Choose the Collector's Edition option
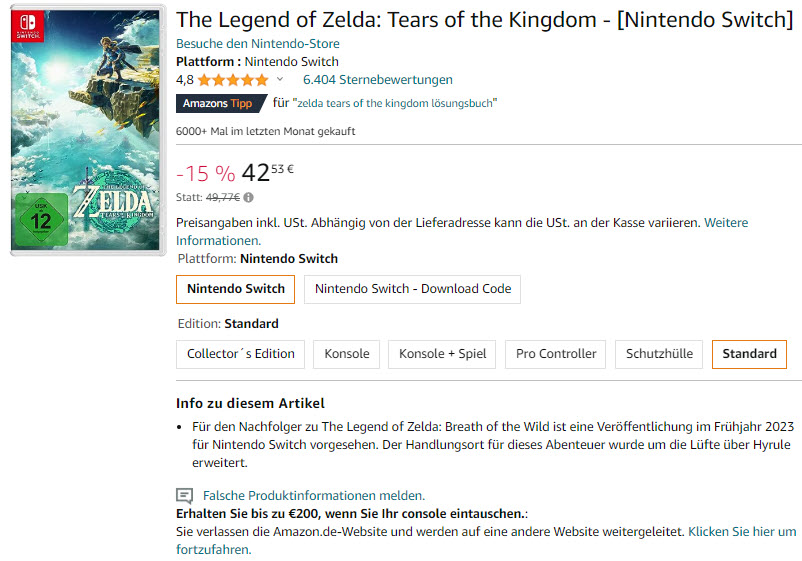Screen dimensions: 802x561 click(x=240, y=354)
